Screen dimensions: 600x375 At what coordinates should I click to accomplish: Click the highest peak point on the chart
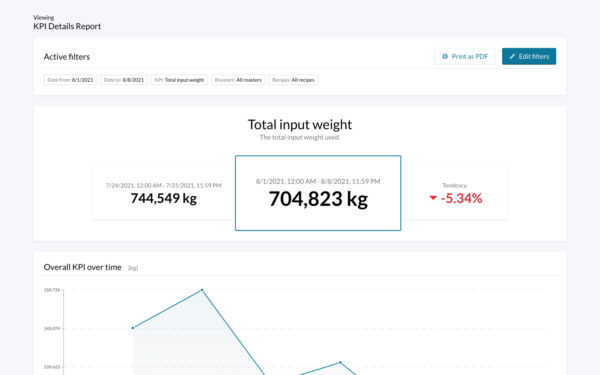click(202, 290)
